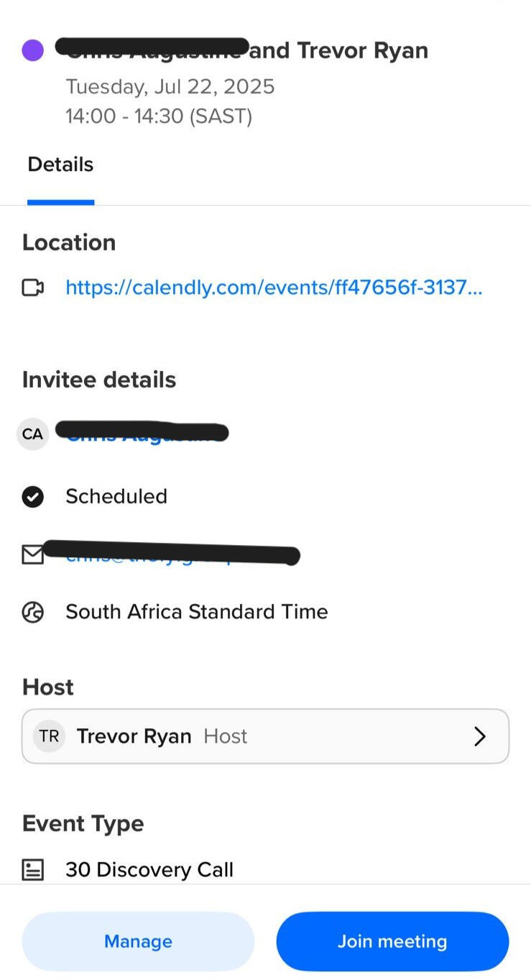Open the calendly.com events link
The width and height of the screenshot is (531, 980).
(274, 288)
